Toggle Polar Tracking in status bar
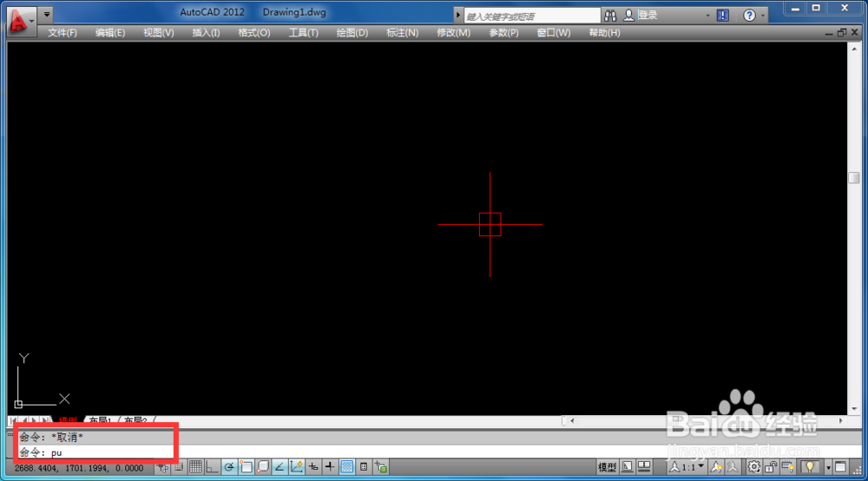868x481 pixels. [228, 467]
